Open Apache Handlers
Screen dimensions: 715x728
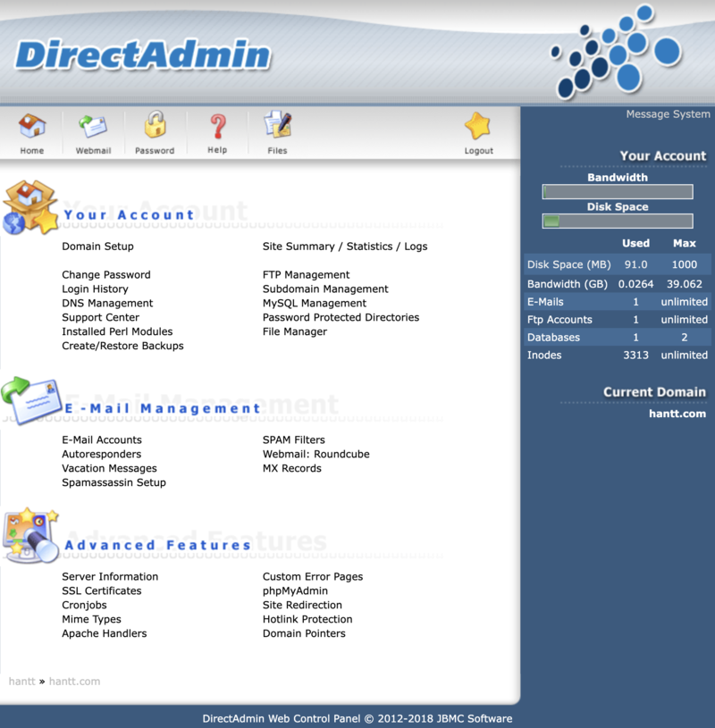click(x=104, y=633)
